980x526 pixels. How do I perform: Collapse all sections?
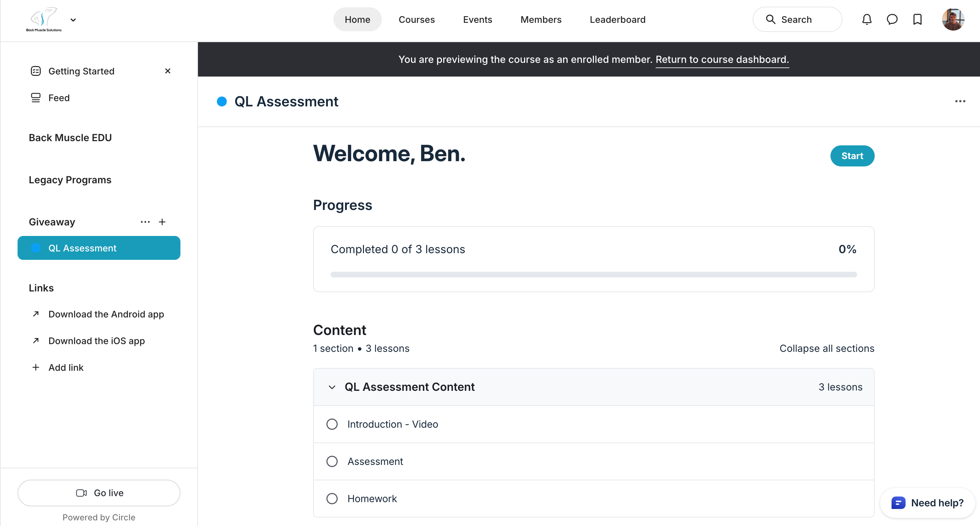[826, 348]
